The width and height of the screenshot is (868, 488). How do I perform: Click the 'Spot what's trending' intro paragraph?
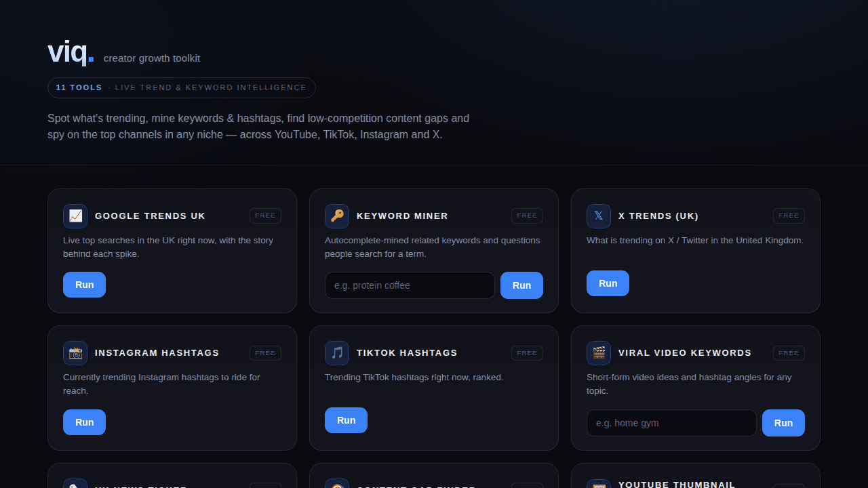258,127
